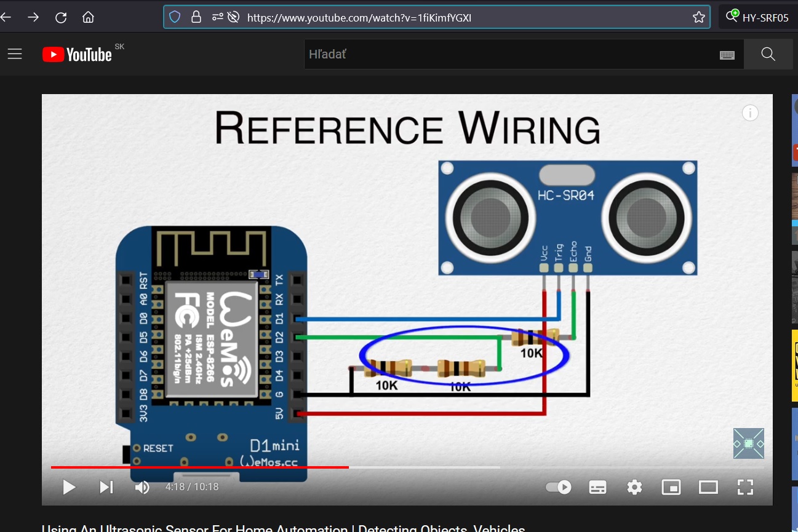Open the on-screen keyboard in search box
Image resolution: width=798 pixels, height=532 pixels.
point(727,55)
